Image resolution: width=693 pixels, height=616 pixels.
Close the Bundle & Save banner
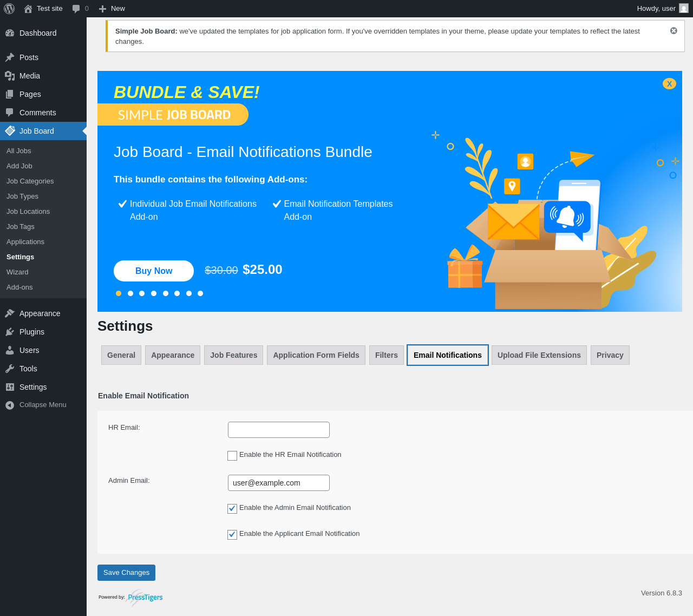[669, 84]
